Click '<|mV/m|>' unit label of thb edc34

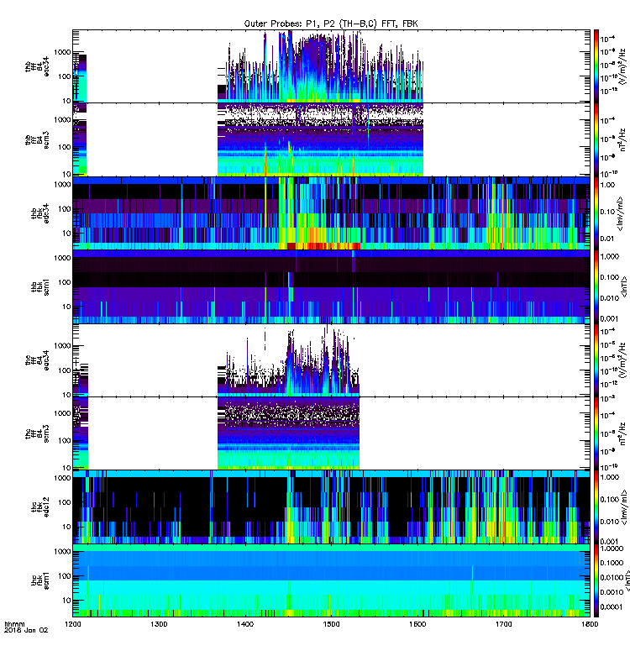pos(621,213)
